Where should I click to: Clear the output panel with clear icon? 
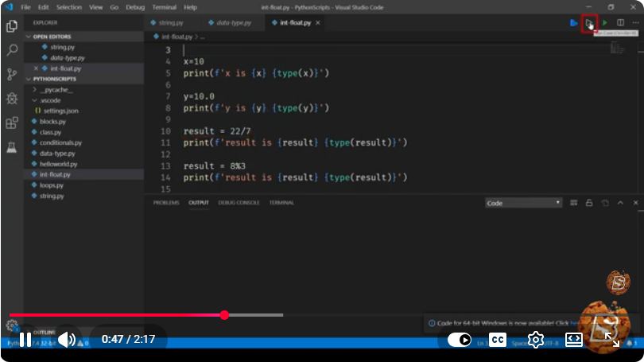(x=574, y=203)
